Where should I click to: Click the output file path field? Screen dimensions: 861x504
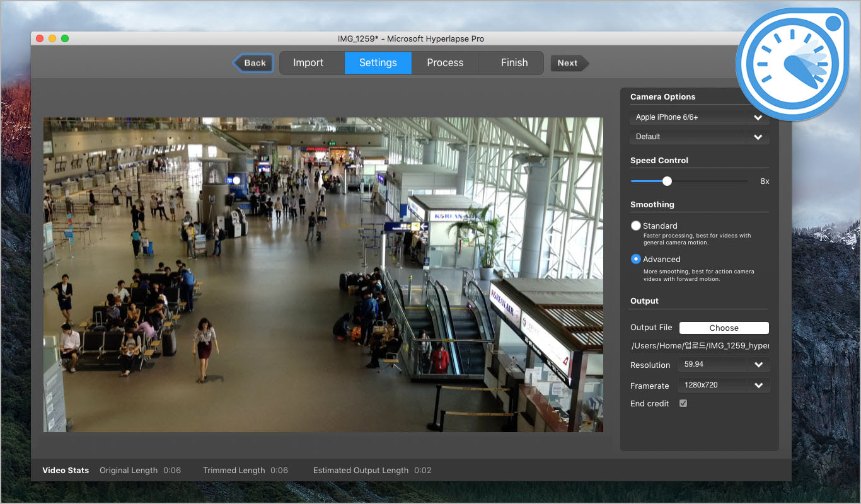pyautogui.click(x=700, y=346)
